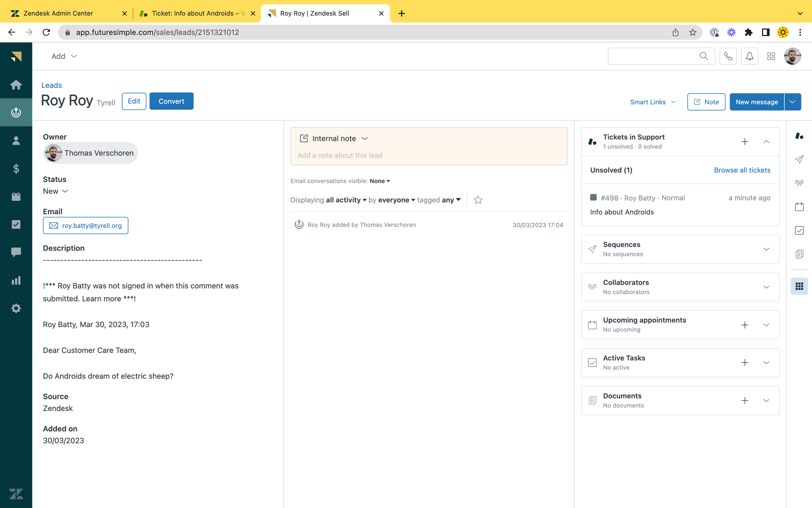The image size is (812, 508).
Task: Expand the Sequences panel chevron
Action: pyautogui.click(x=766, y=249)
